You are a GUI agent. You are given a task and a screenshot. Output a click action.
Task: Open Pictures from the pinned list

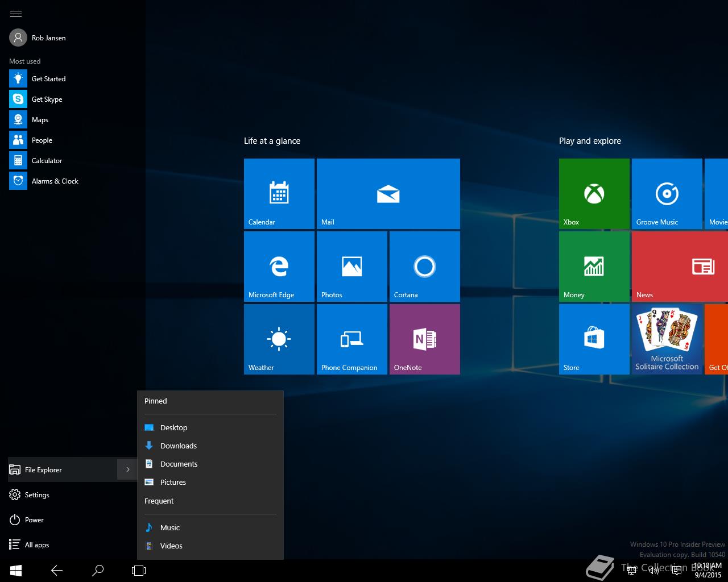point(173,482)
